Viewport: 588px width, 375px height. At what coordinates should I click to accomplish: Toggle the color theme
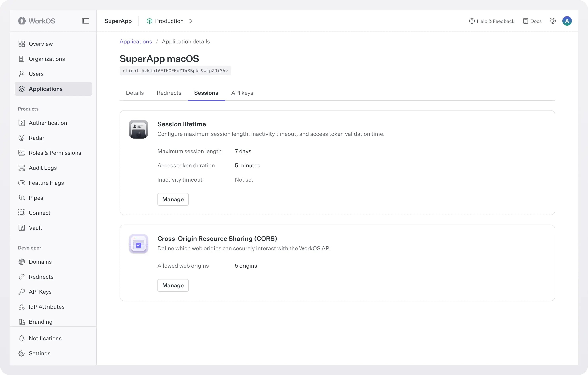[553, 21]
